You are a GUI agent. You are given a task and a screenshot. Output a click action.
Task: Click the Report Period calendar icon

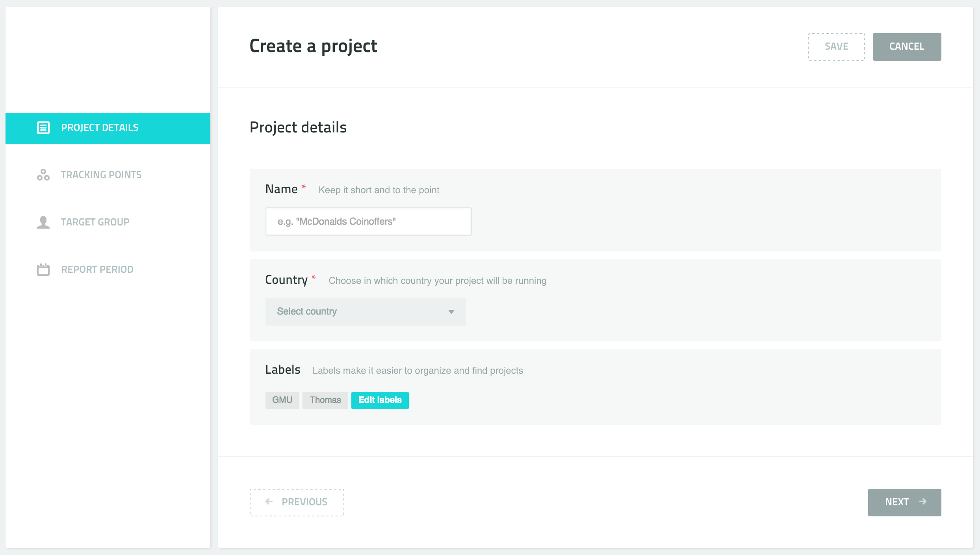click(x=43, y=270)
